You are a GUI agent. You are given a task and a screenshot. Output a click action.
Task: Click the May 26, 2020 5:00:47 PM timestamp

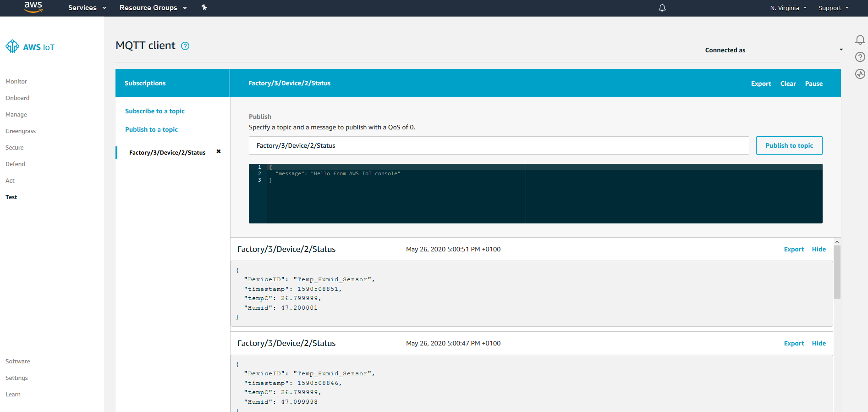(x=453, y=343)
